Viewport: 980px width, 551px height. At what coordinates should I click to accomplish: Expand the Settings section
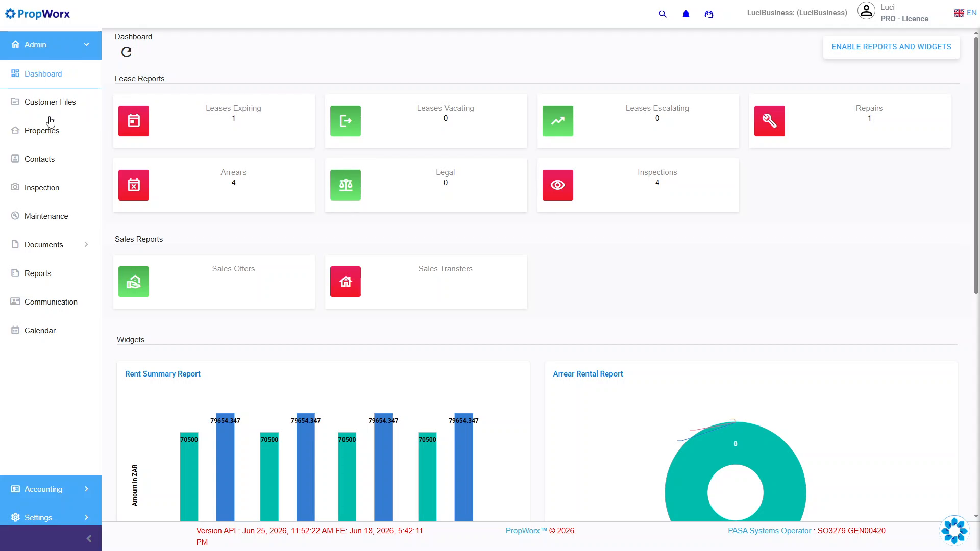pos(51,518)
